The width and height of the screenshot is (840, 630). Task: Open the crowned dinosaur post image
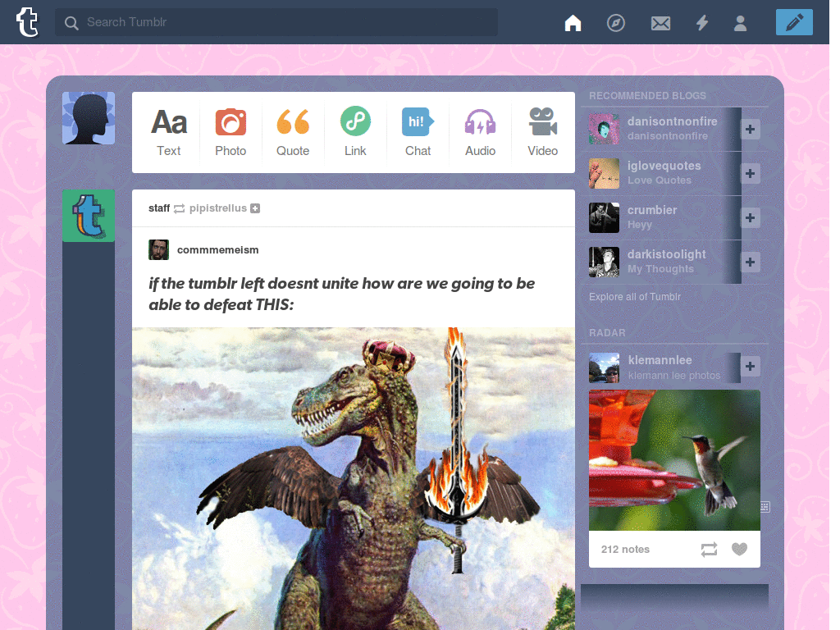354,478
